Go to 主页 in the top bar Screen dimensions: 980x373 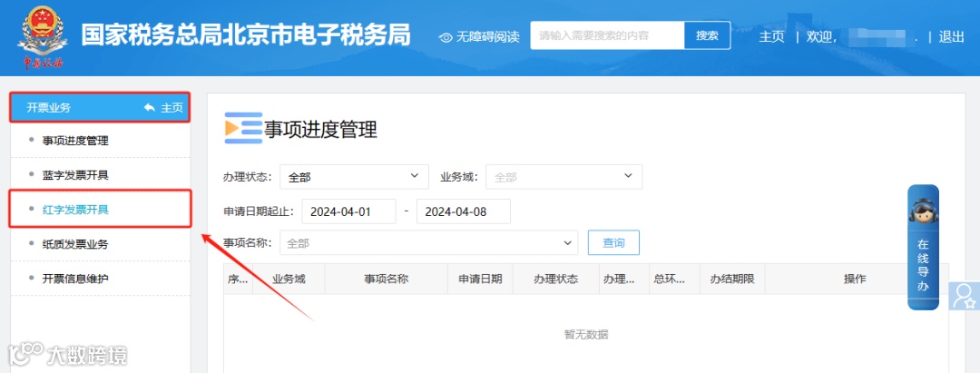click(771, 37)
